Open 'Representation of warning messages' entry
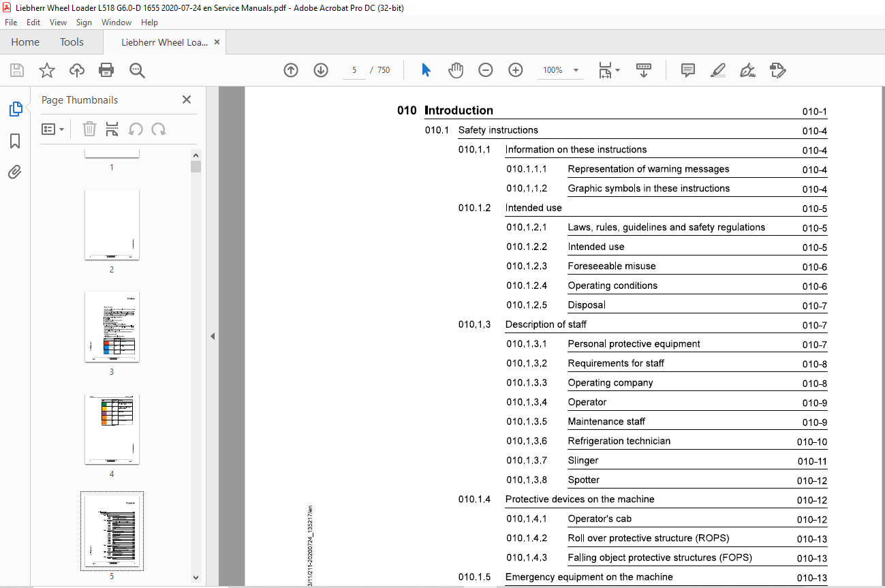This screenshot has height=588, width=885. tap(649, 169)
